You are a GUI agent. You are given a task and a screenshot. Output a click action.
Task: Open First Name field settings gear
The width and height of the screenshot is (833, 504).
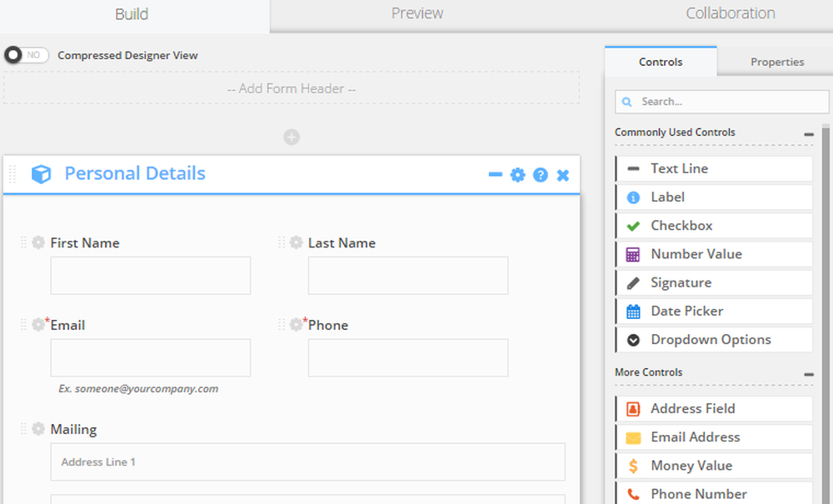pos(38,242)
